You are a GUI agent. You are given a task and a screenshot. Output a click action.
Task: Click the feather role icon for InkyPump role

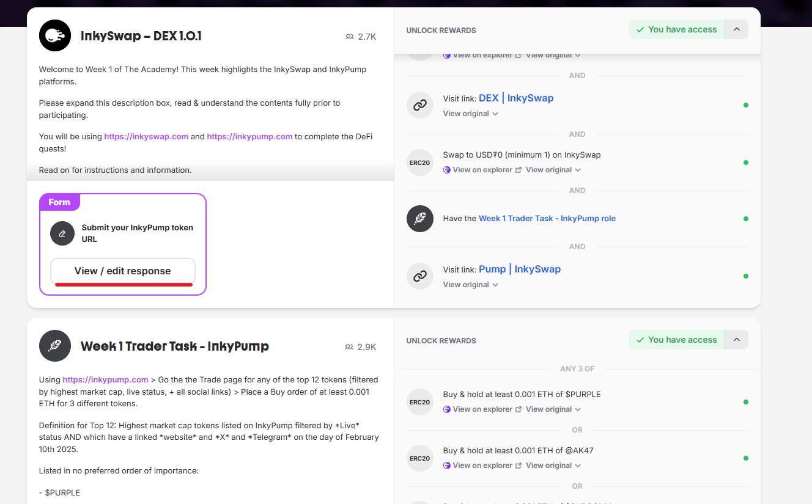[x=420, y=219]
